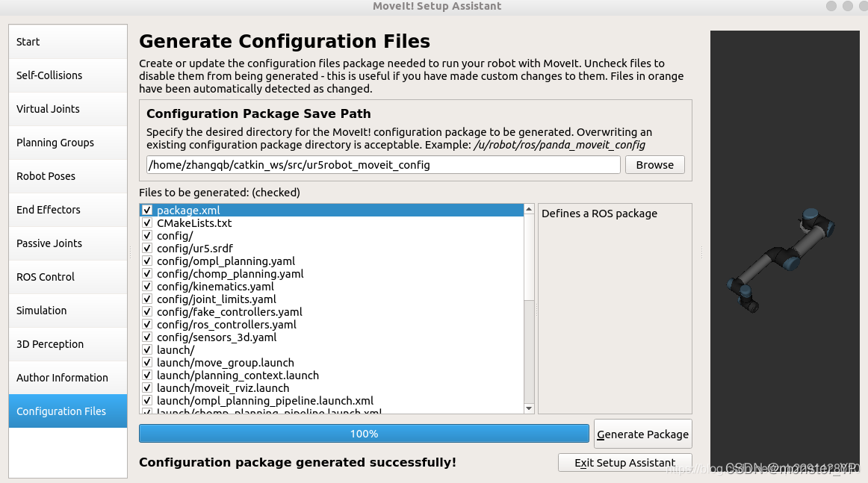
Task: Open Simulation section
Action: click(67, 311)
